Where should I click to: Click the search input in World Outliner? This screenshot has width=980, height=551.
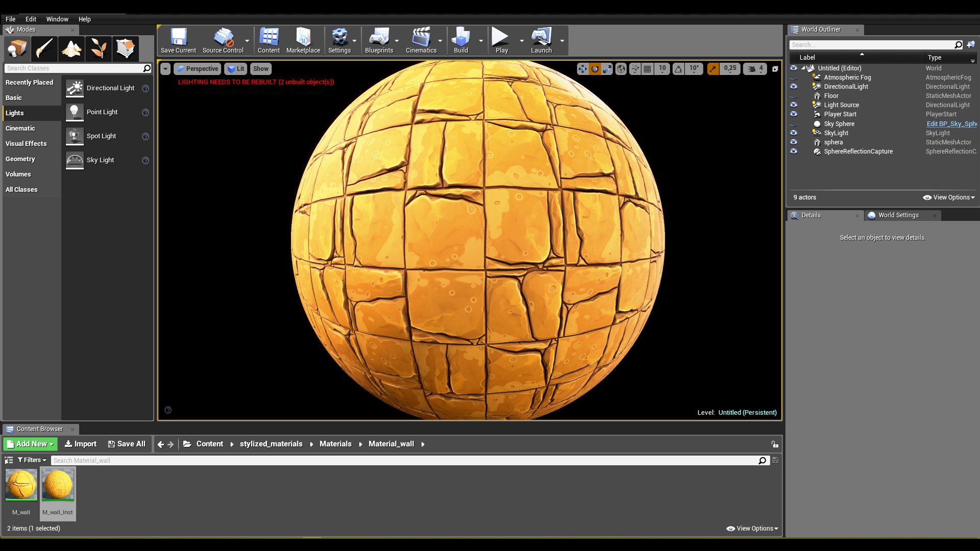(875, 44)
